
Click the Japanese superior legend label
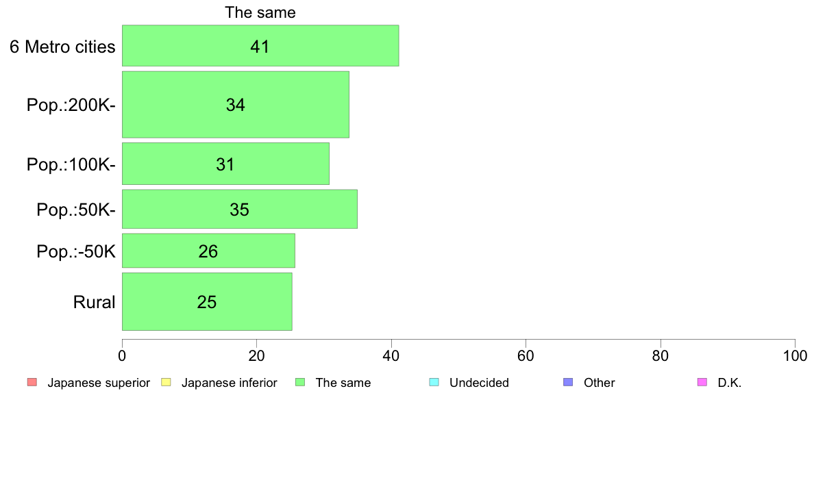tap(99, 383)
